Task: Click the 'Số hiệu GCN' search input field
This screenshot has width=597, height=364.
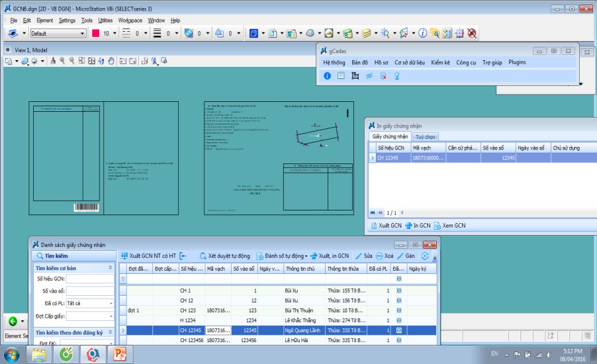Action: pyautogui.click(x=89, y=279)
